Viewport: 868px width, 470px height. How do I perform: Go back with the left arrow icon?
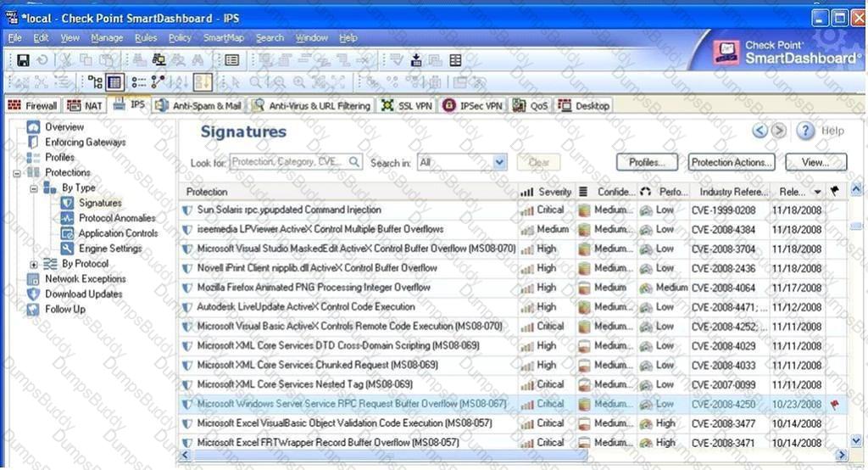pyautogui.click(x=760, y=131)
